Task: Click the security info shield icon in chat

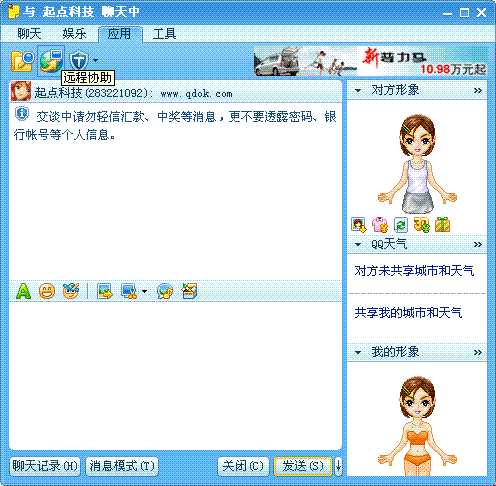Action: point(22,114)
